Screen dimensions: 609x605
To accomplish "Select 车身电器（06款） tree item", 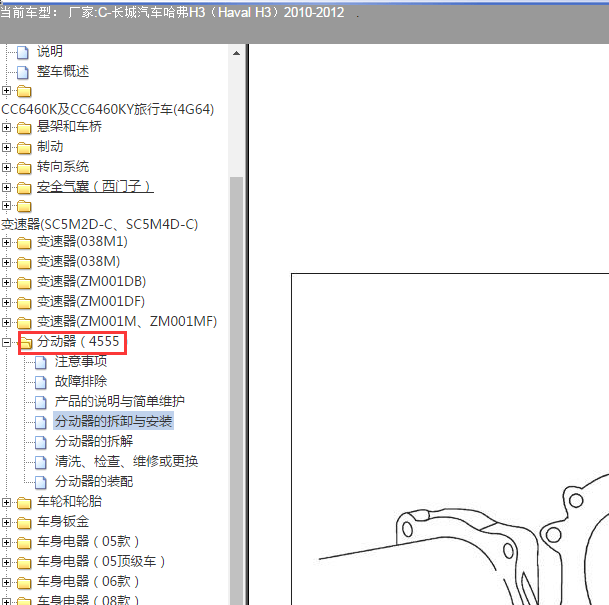I will [88, 582].
